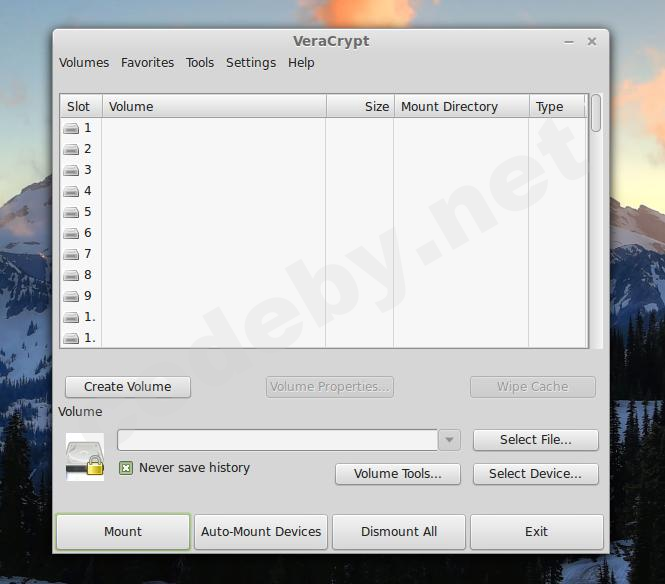The image size is (665, 584).
Task: Click the drive icon for slot 7
Action: coord(71,254)
